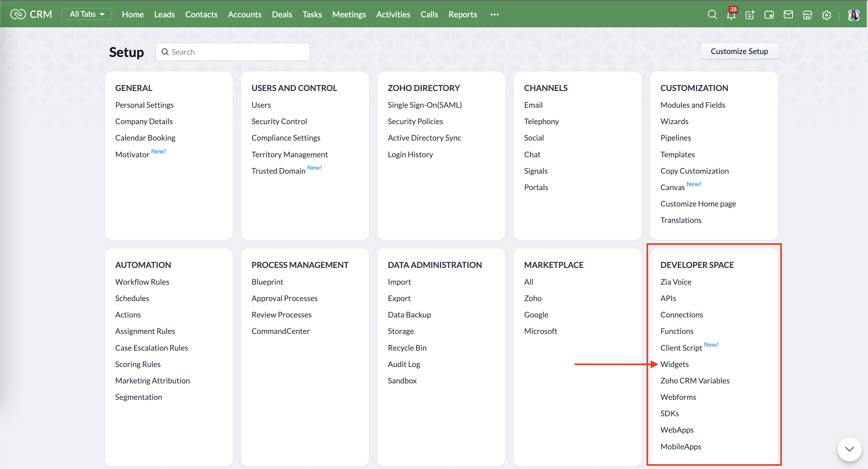Open Territory Management
Image resolution: width=868 pixels, height=469 pixels.
[289, 154]
